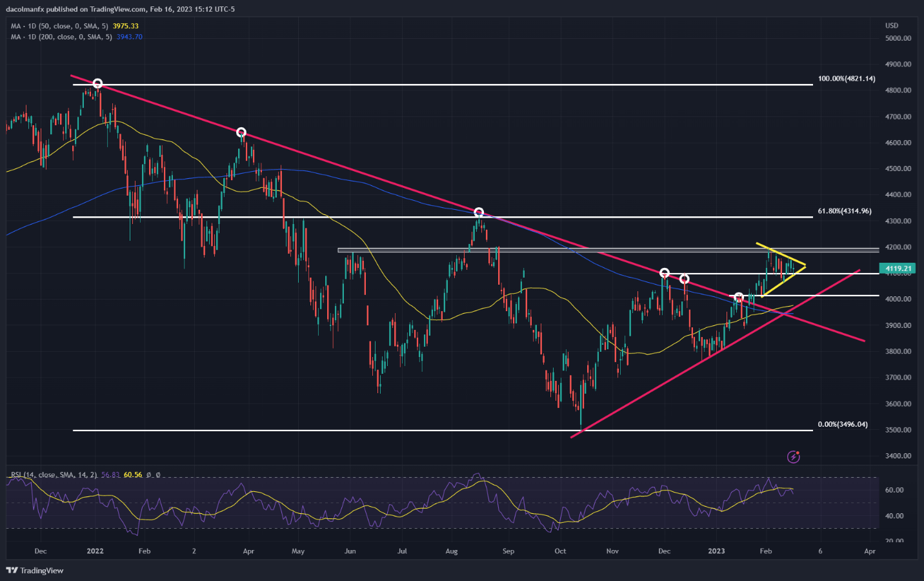The width and height of the screenshot is (924, 581).
Task: Click the circle marker at mid-December high
Action: point(685,279)
